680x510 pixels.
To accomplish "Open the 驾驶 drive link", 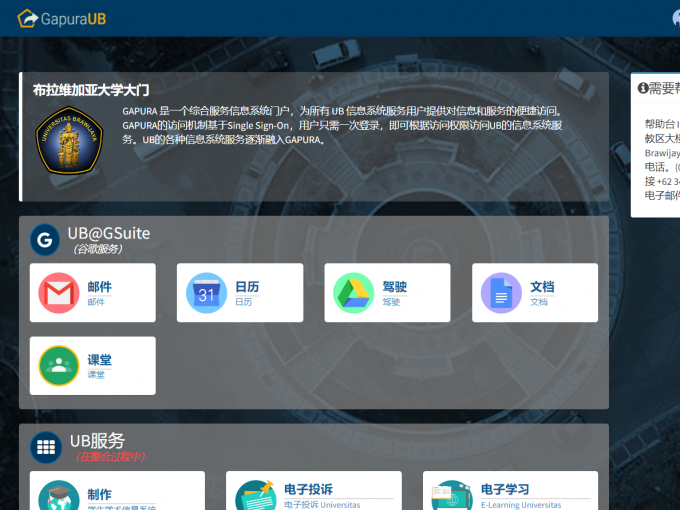I will (394, 286).
